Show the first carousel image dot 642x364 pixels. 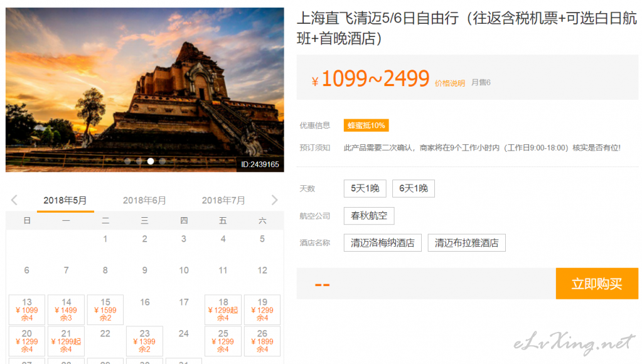[128, 161]
